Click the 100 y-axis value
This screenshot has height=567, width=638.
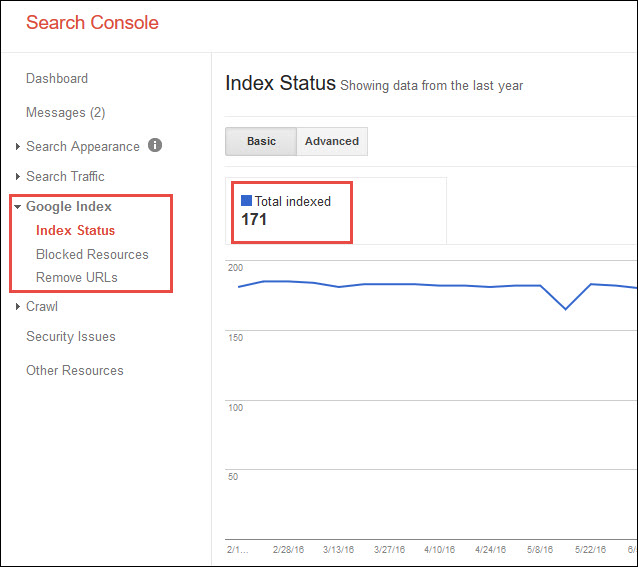(x=235, y=408)
